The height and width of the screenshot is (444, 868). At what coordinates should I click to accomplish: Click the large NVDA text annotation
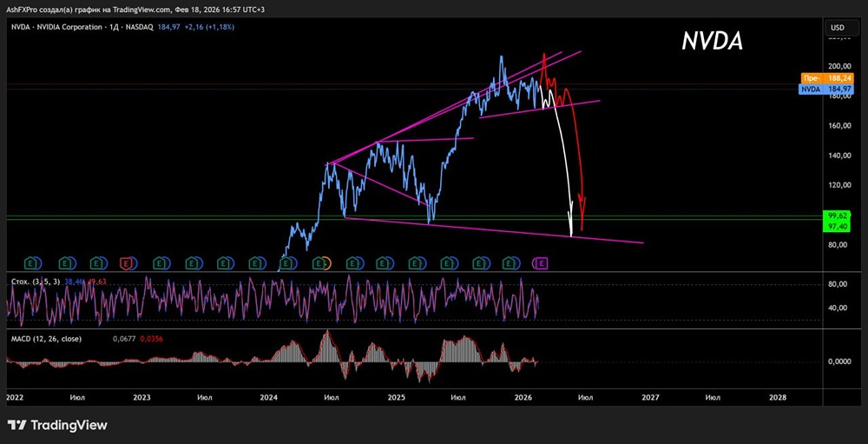coord(712,41)
